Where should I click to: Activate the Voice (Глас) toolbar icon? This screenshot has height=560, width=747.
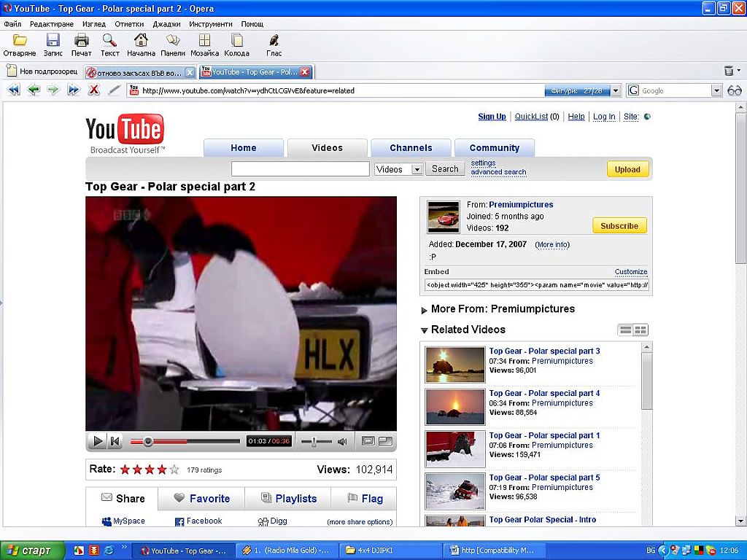[274, 41]
